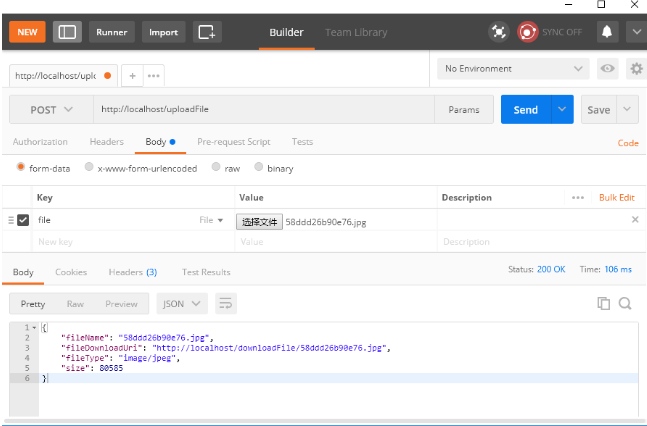Select the Raw view
The height and width of the screenshot is (426, 647).
point(75,304)
